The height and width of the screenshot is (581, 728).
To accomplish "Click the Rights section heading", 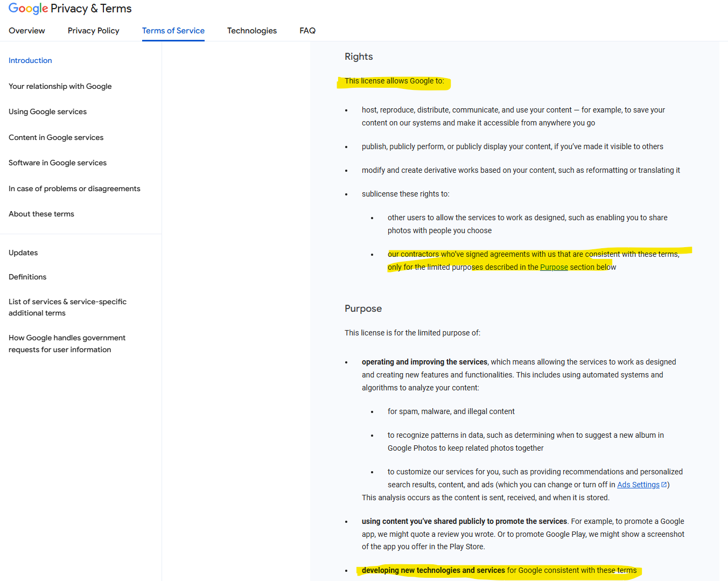I will [359, 57].
